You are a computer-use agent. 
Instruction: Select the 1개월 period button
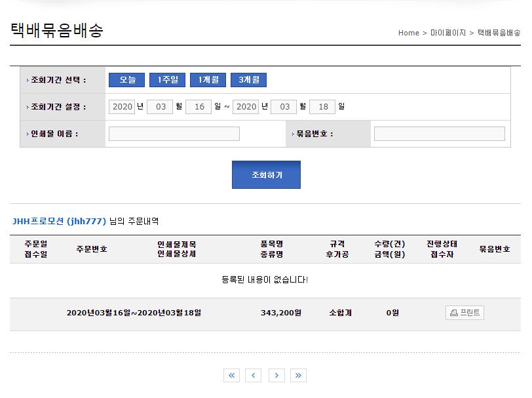[x=208, y=80]
